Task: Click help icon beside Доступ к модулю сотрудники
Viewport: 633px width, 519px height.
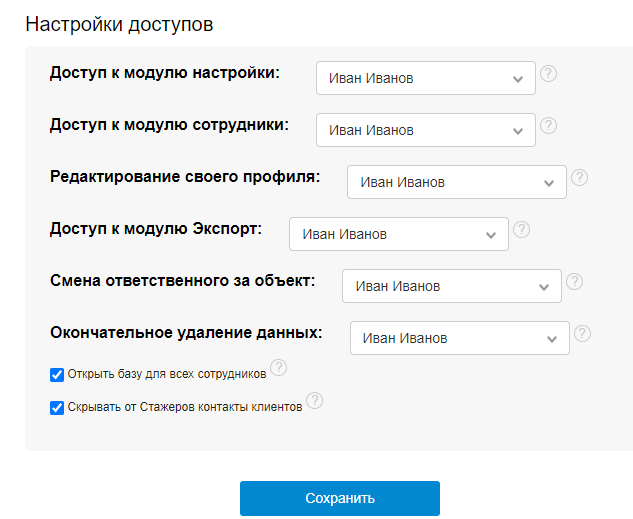Action: 548,126
